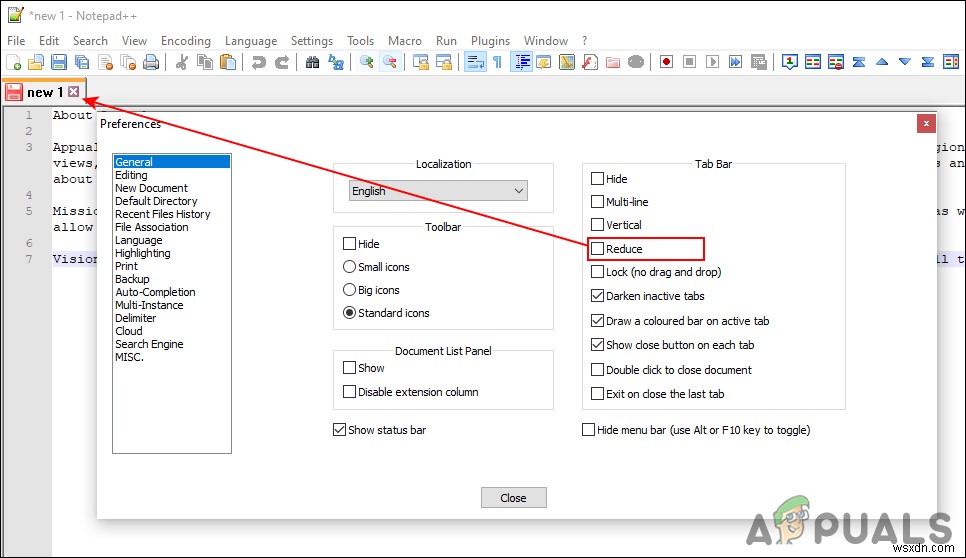Toggle the Indent guide toolbar icon

tap(521, 62)
